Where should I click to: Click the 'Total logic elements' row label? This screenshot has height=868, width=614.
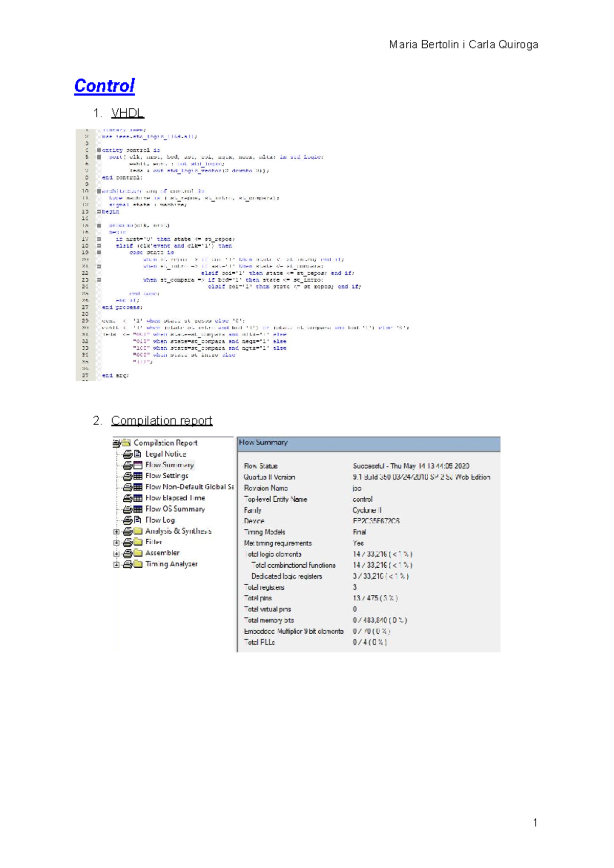tap(273, 554)
